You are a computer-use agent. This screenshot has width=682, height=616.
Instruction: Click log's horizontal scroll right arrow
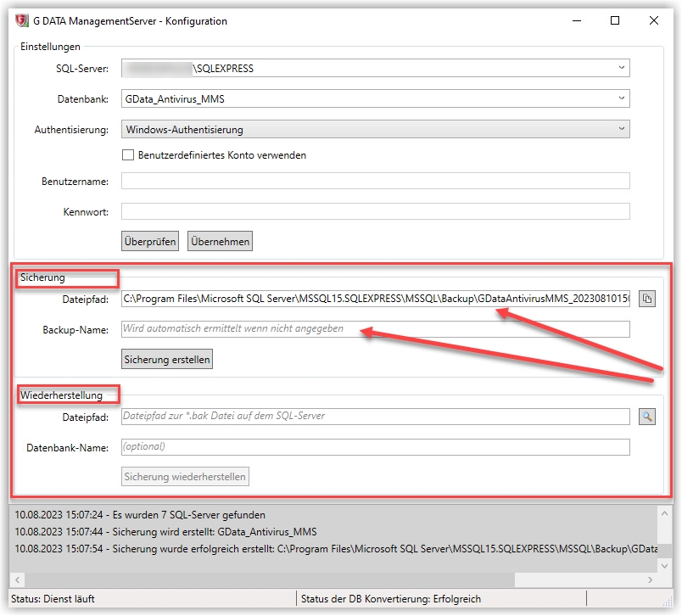tap(651, 580)
